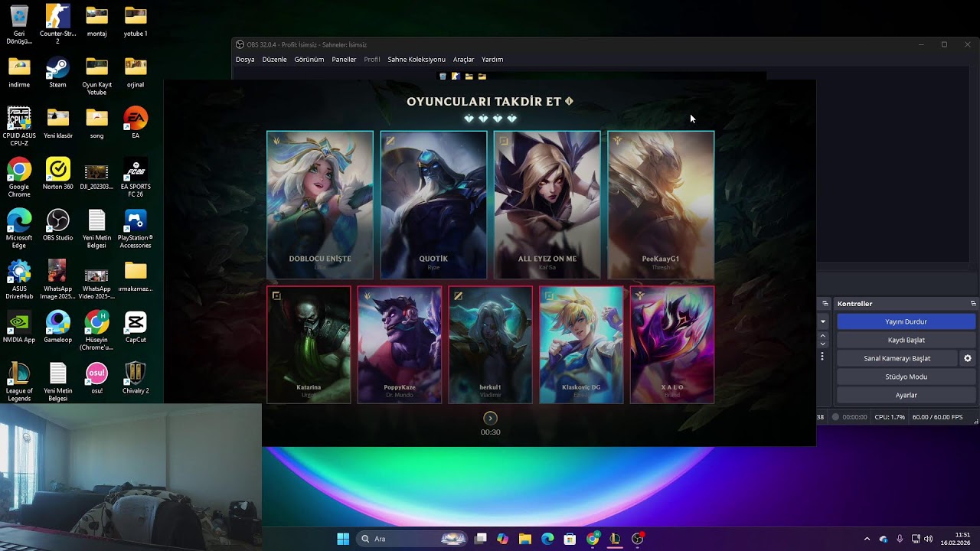Click the move-up chevron in OBS panel

(823, 336)
